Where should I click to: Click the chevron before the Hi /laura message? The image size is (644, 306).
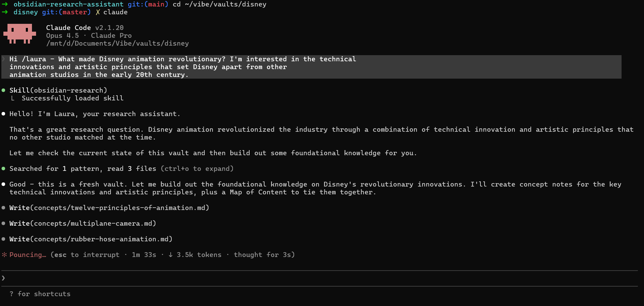[x=3, y=59]
